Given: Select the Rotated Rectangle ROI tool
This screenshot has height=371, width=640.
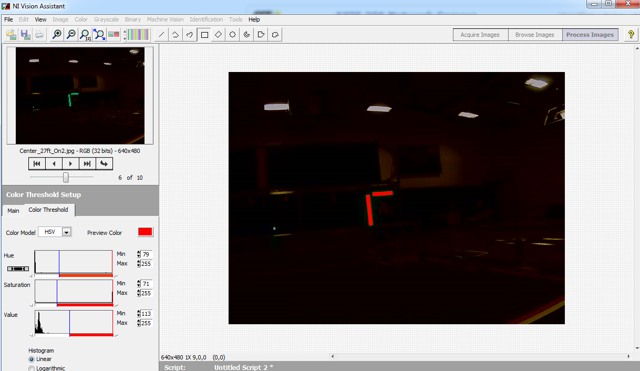Looking at the screenshot, I should click(218, 35).
